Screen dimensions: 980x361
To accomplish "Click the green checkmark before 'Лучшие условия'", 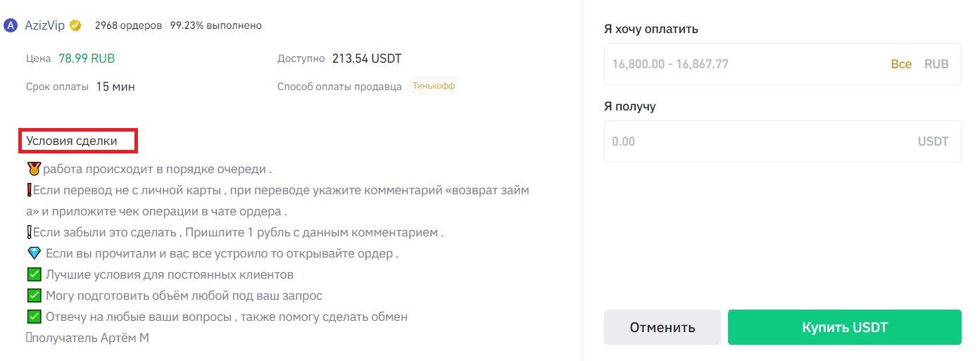I will click(x=34, y=275).
